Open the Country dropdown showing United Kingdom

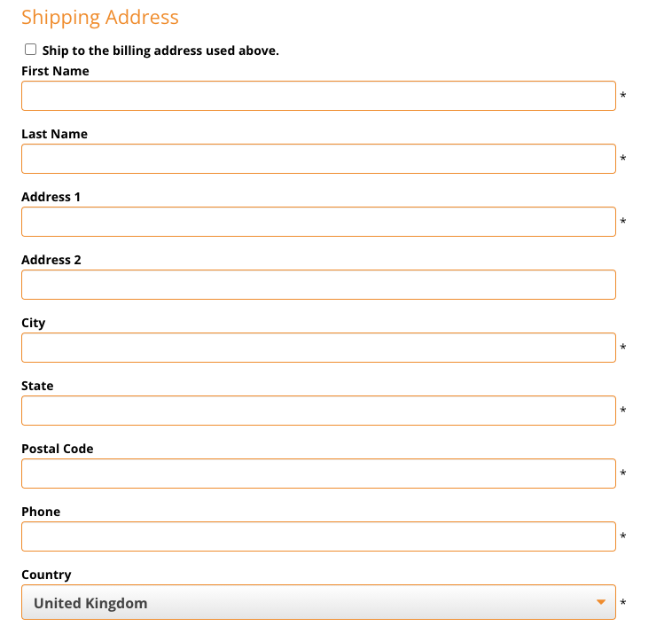[318, 602]
